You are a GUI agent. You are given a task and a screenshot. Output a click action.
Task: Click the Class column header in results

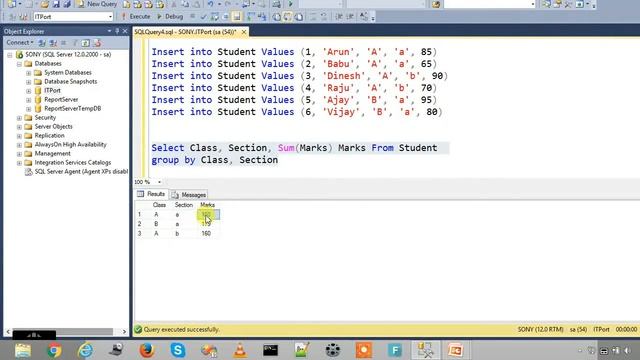[159, 205]
